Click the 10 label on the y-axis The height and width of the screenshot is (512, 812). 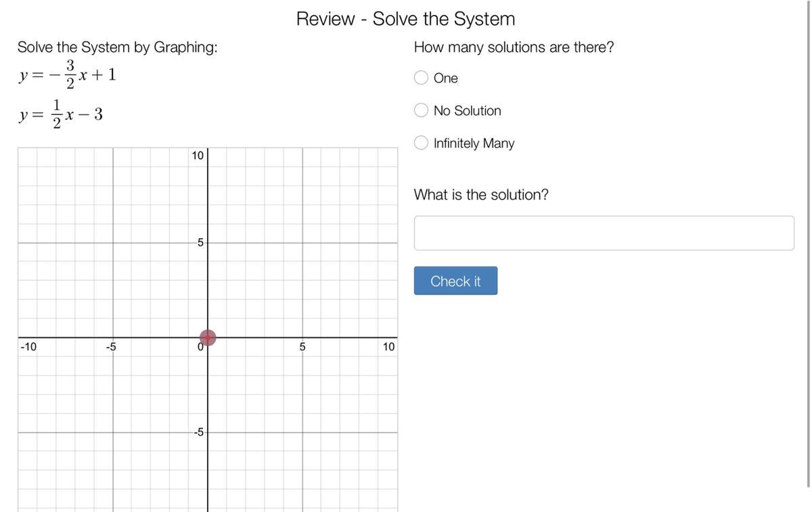click(197, 156)
